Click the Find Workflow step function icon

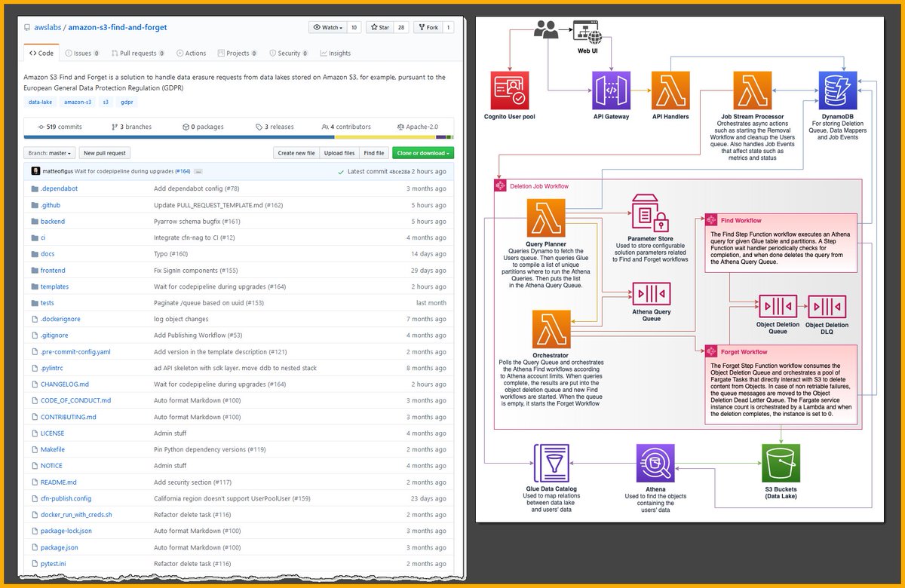pyautogui.click(x=711, y=220)
